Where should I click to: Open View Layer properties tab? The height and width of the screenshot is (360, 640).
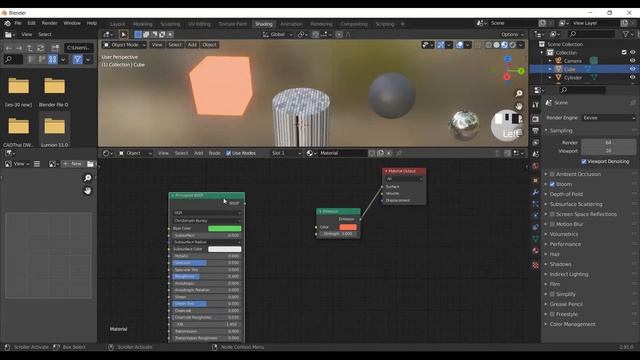click(x=535, y=142)
